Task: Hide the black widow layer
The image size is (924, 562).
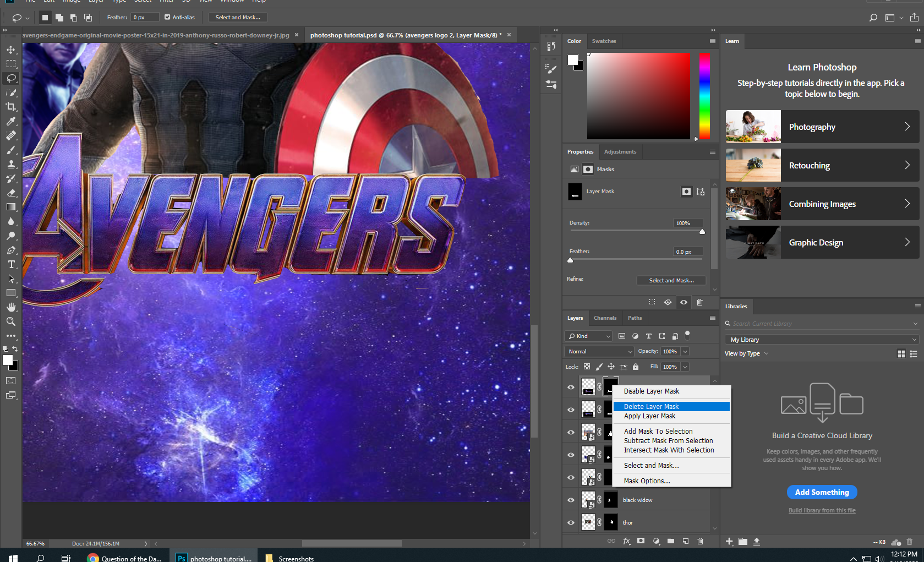Action: (x=571, y=500)
